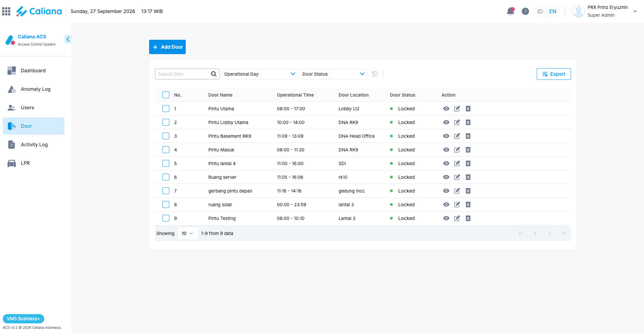Edit the Pintu Masuk door
The height and width of the screenshot is (334, 644).
(x=457, y=150)
